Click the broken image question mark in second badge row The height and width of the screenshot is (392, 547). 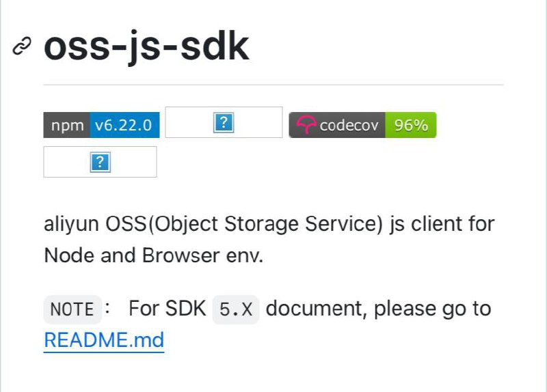101,163
